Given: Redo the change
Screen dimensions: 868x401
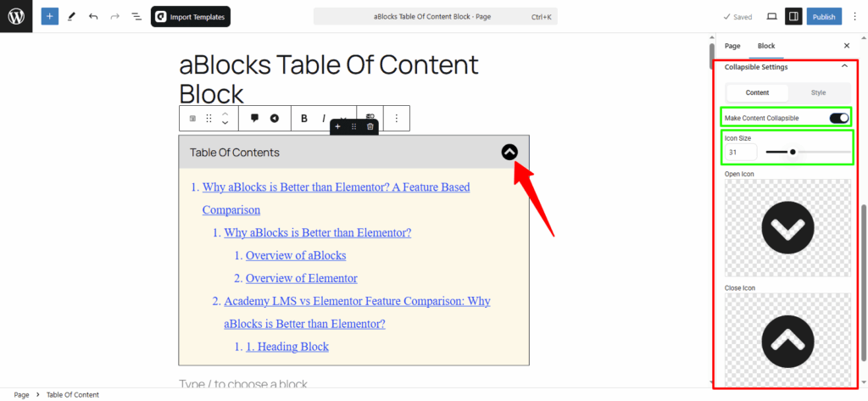Looking at the screenshot, I should 114,17.
